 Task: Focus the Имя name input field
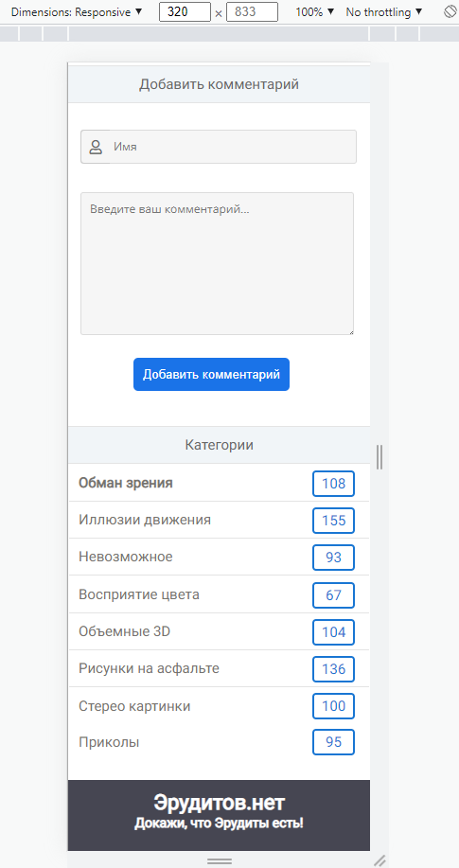[x=233, y=147]
